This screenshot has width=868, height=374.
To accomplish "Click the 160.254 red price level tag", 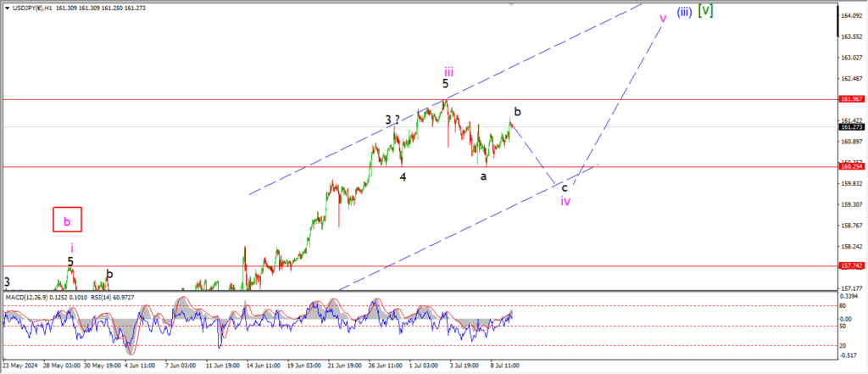I will [851, 167].
